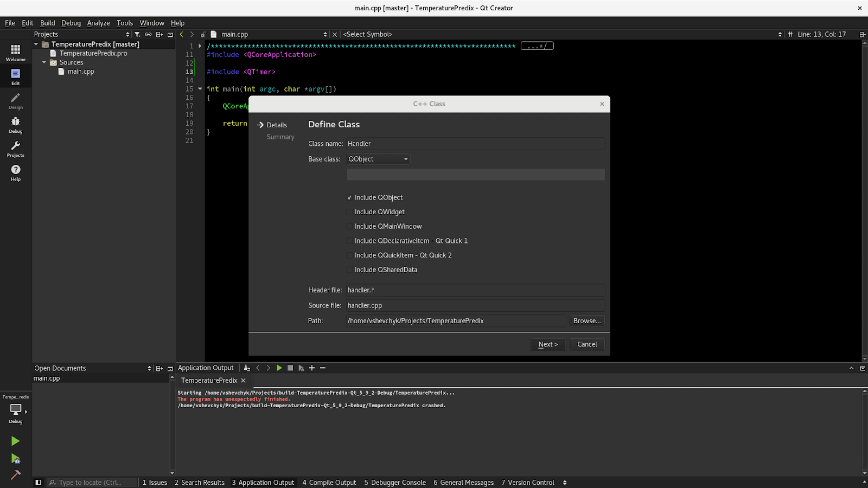Click the Type to locate search box

(x=92, y=483)
